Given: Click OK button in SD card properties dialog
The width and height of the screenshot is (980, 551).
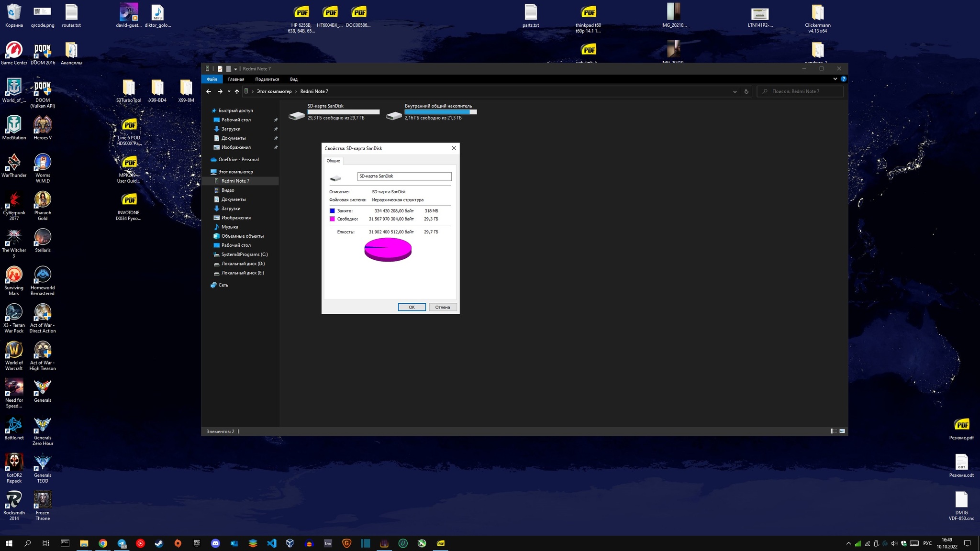Looking at the screenshot, I should (412, 307).
